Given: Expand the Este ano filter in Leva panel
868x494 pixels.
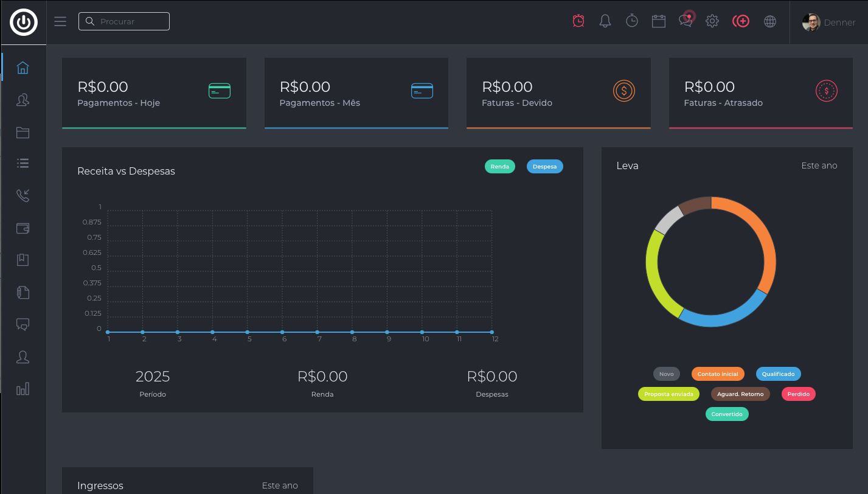Looking at the screenshot, I should pos(819,165).
